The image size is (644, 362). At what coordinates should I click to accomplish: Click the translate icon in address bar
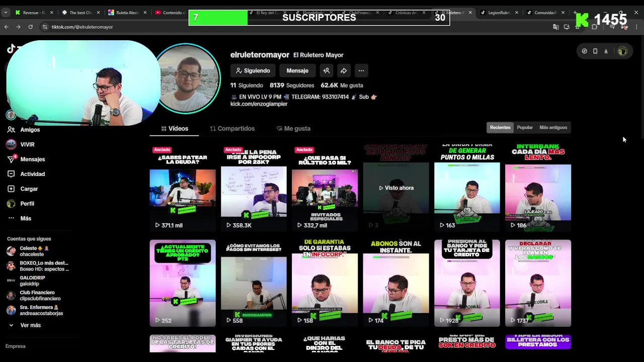(556, 27)
